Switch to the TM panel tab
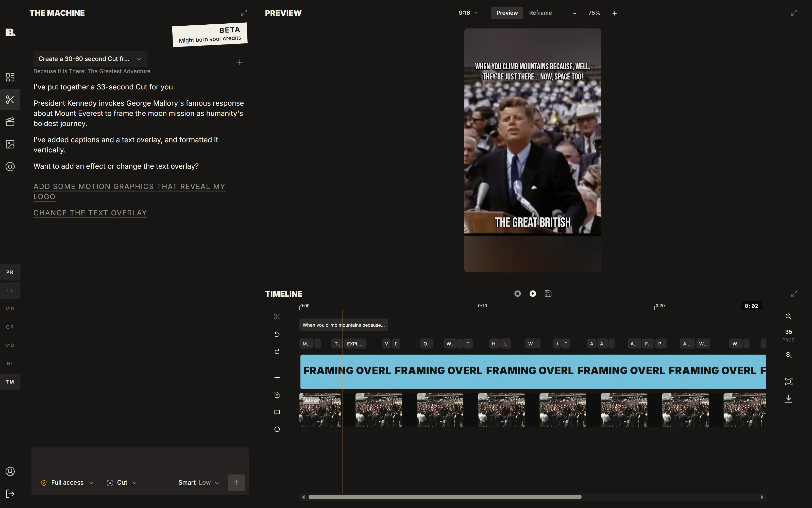Image resolution: width=812 pixels, height=508 pixels. pos(10,382)
